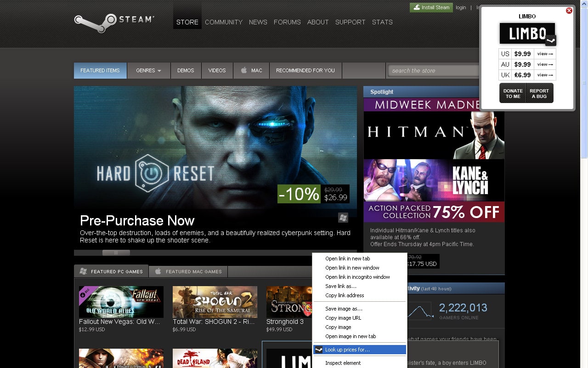Choose Save link as…

click(360, 286)
